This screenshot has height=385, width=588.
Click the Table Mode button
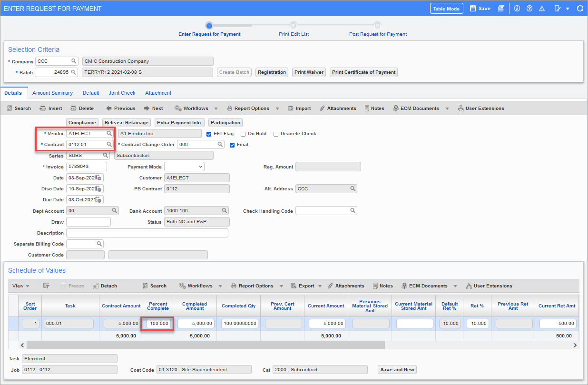[446, 9]
